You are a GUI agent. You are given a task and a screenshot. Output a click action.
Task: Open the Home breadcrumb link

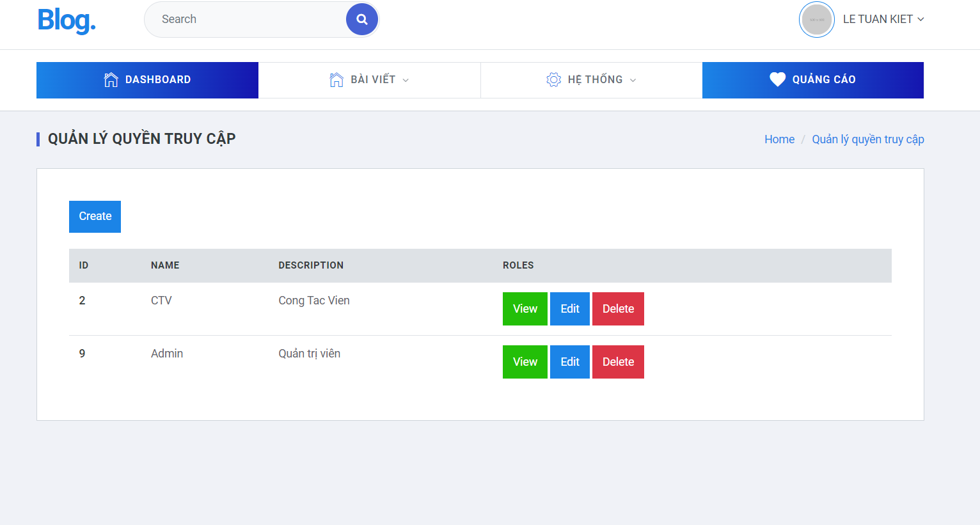[x=779, y=139]
